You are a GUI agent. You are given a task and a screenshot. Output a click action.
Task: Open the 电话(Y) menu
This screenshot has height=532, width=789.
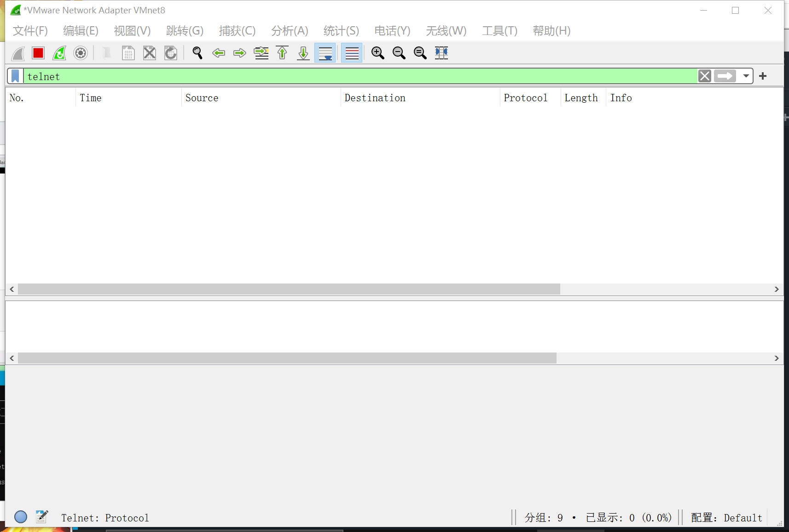click(x=393, y=31)
